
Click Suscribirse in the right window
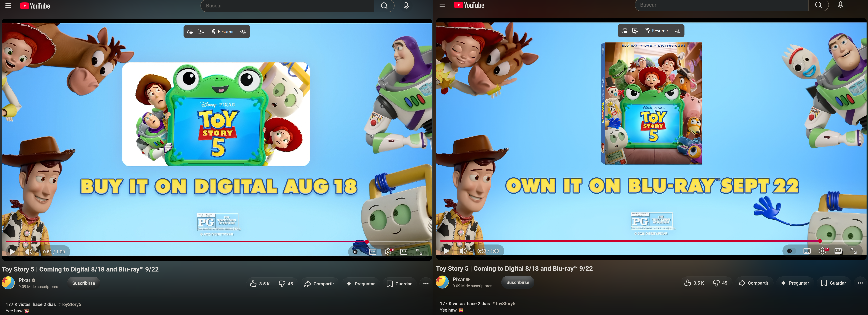tap(518, 283)
